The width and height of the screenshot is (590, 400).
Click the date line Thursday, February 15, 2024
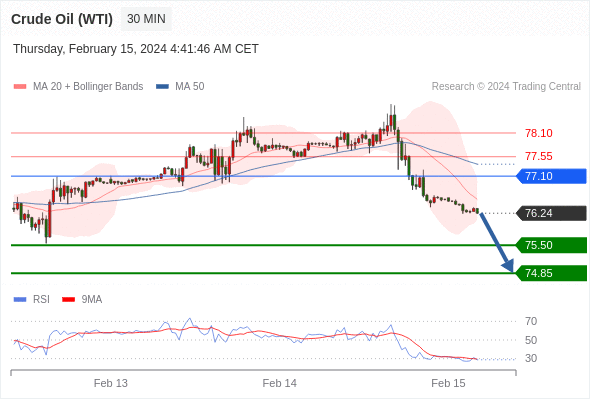click(x=136, y=49)
